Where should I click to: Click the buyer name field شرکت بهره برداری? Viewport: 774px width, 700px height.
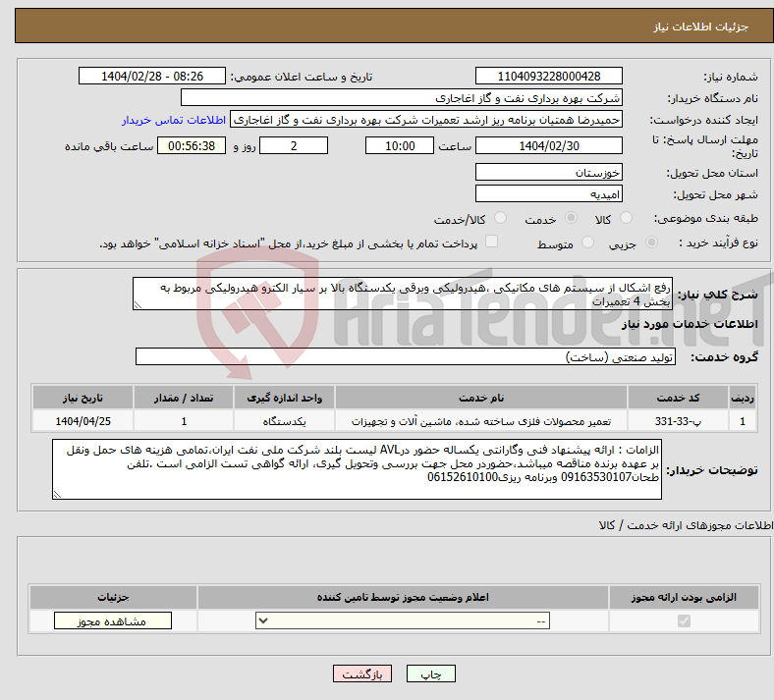pyautogui.click(x=402, y=97)
